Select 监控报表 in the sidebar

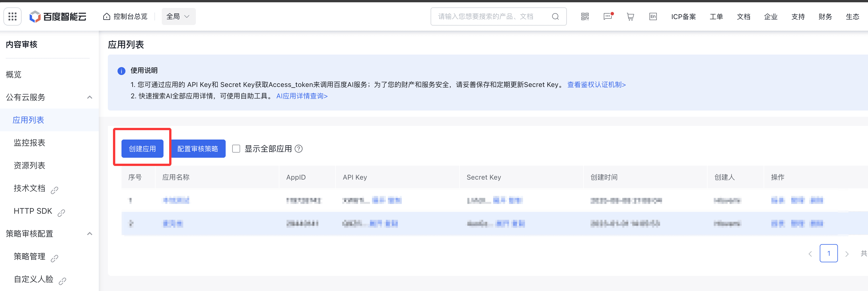(29, 143)
